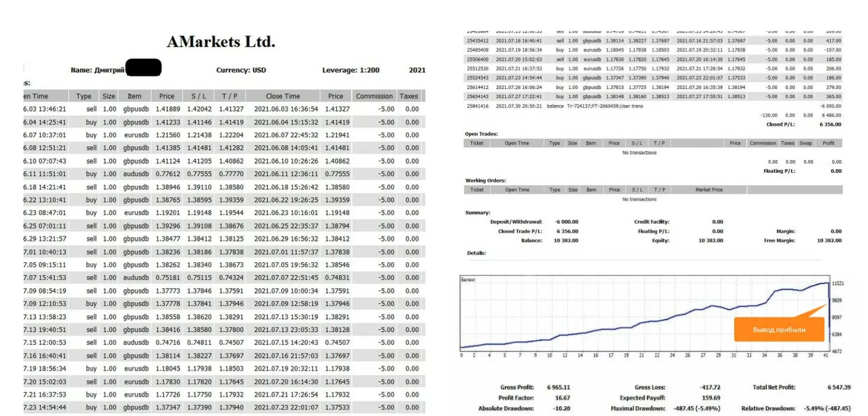Click the Type header in left table
This screenshot has width=868, height=416.
coord(84,96)
